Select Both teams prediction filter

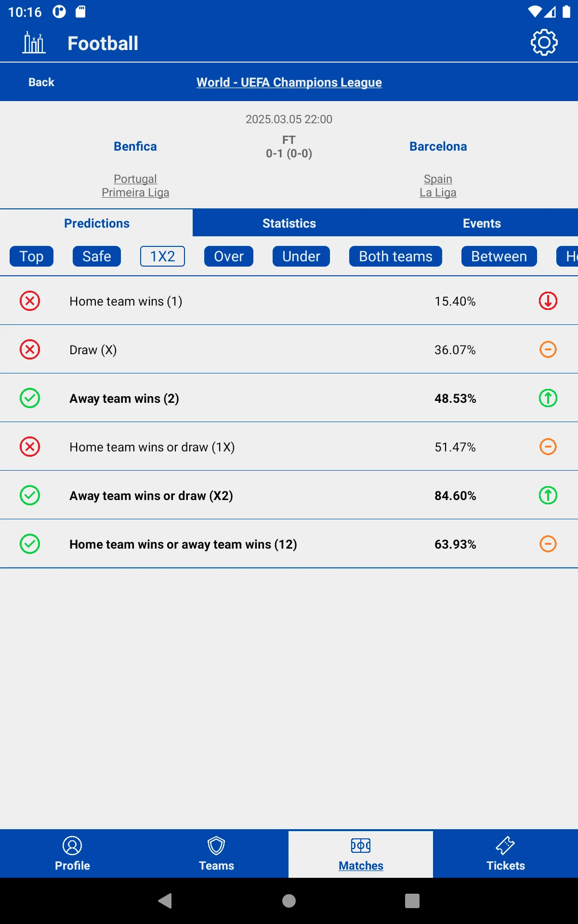pos(395,256)
